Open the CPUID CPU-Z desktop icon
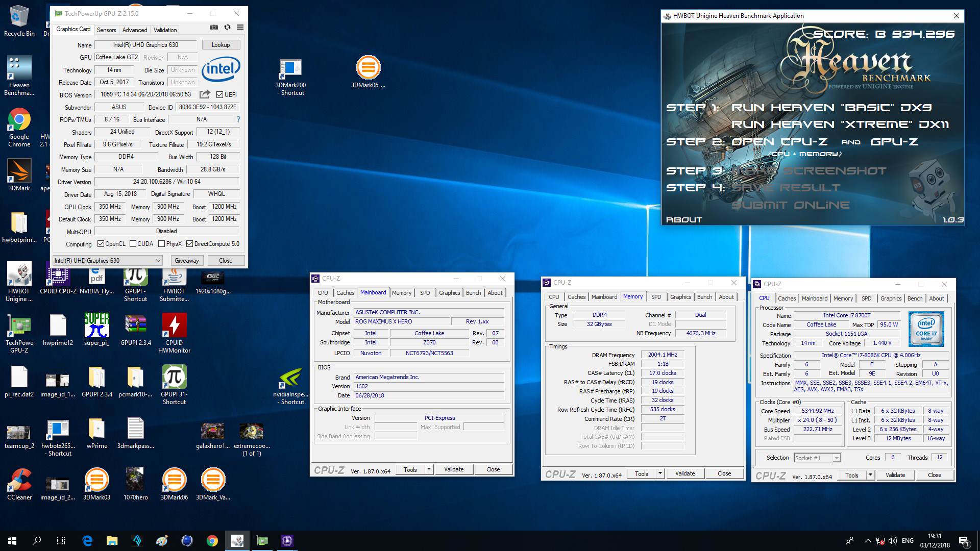The height and width of the screenshot is (551, 980). point(58,279)
